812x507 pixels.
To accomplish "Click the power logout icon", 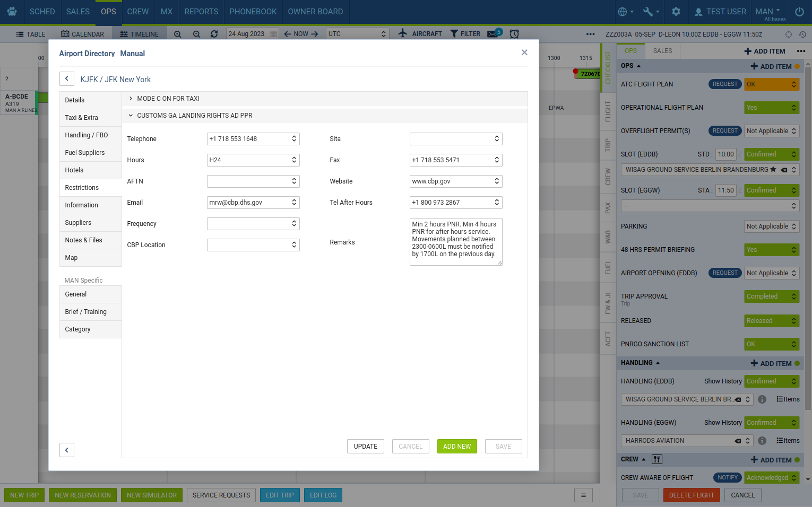I will point(799,12).
